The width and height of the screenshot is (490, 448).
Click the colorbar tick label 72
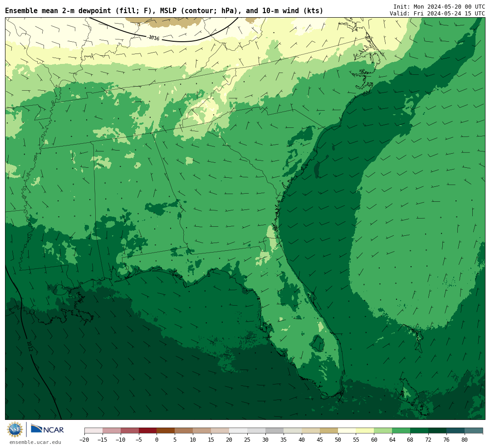[428, 439]
